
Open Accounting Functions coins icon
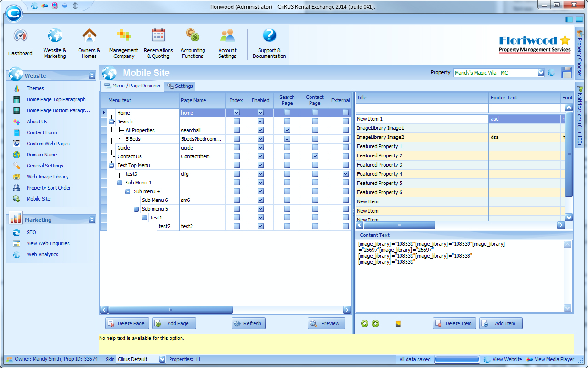192,36
